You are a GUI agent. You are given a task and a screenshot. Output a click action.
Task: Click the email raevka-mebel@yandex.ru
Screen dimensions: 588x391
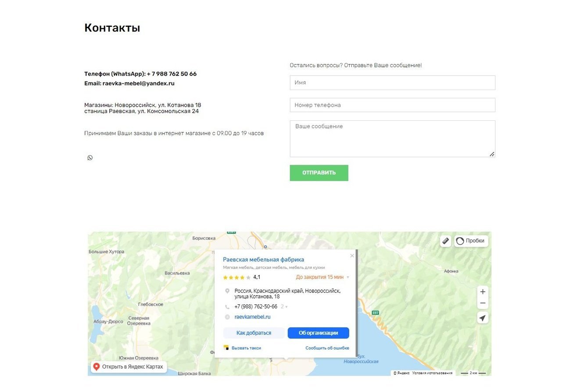[138, 83]
